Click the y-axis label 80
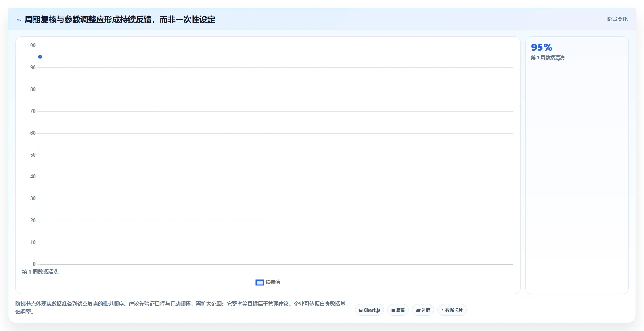The width and height of the screenshot is (644, 331). [x=33, y=90]
